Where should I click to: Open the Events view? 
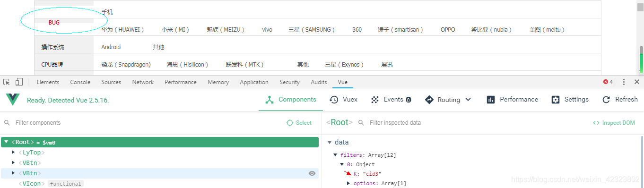[391, 100]
